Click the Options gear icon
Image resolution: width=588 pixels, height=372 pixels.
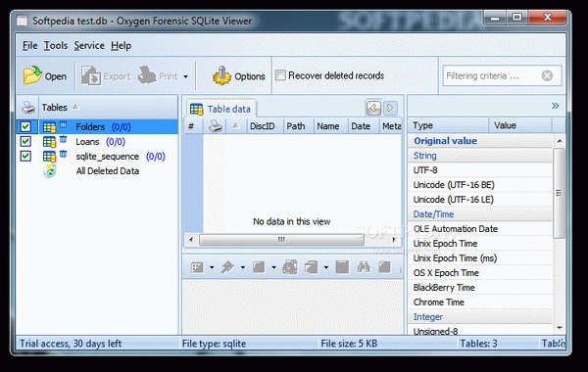pyautogui.click(x=221, y=75)
